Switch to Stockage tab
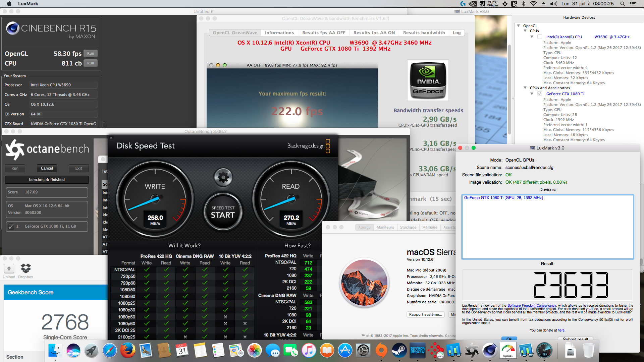The height and width of the screenshot is (362, 644). pyautogui.click(x=408, y=227)
